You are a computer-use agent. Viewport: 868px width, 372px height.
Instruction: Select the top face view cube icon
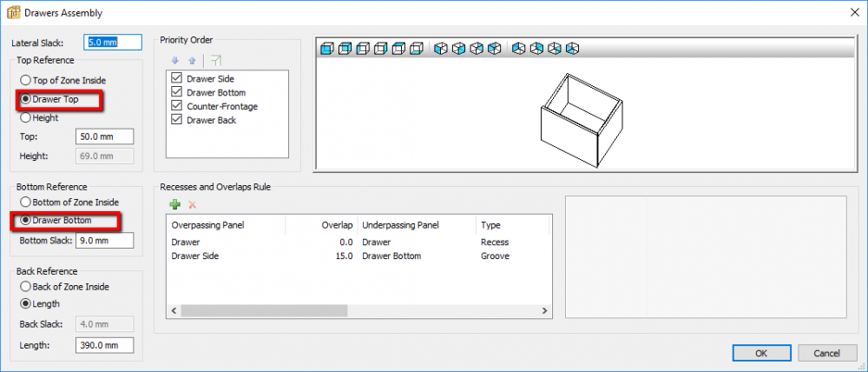[398, 49]
